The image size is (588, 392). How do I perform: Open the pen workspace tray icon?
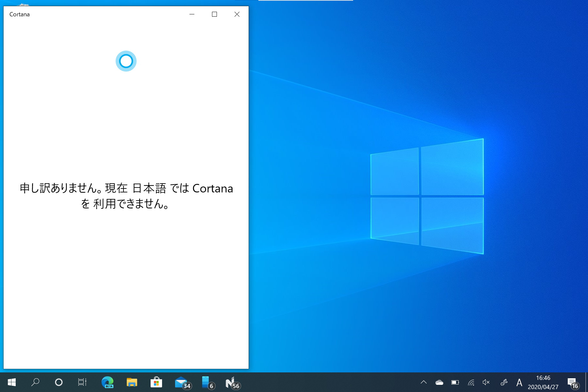[x=504, y=382]
